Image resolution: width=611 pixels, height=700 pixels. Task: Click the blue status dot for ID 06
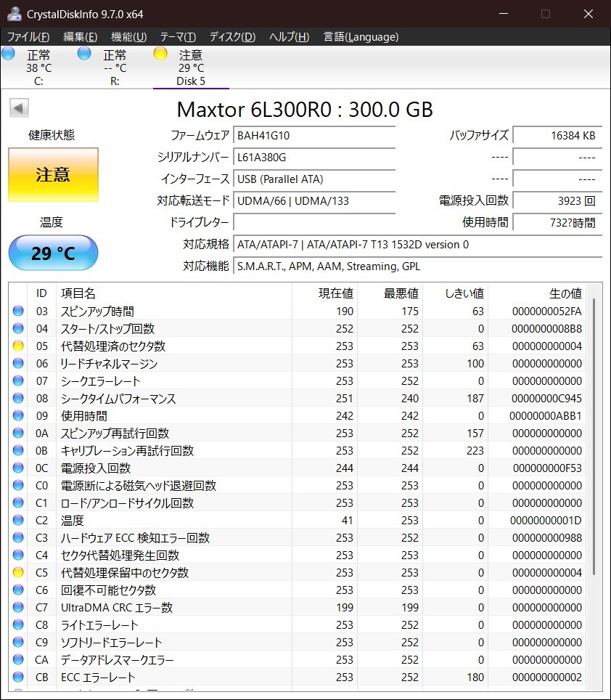[18, 363]
